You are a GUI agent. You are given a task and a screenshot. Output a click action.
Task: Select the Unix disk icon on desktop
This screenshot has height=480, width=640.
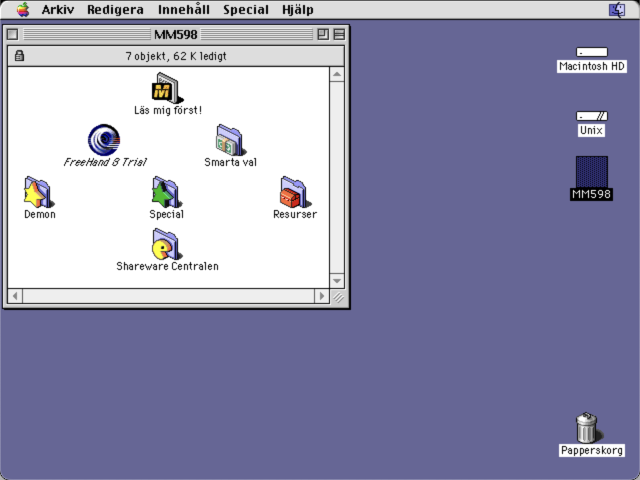tap(591, 116)
